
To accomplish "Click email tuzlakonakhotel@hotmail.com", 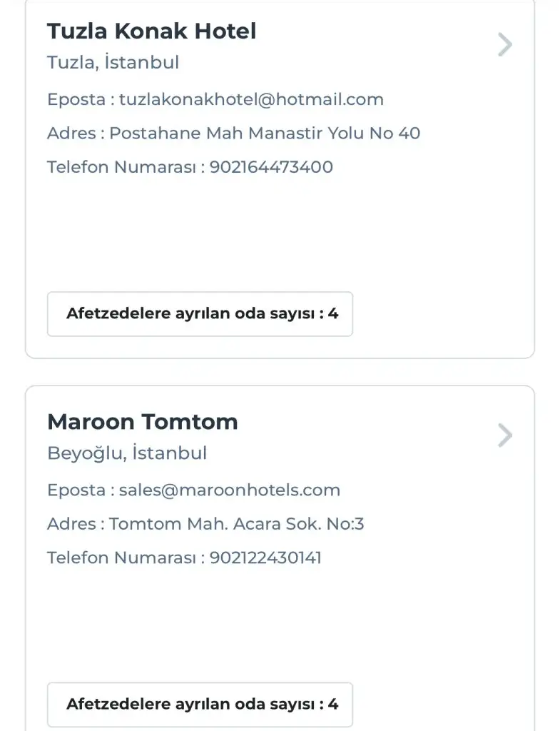I will 251,99.
